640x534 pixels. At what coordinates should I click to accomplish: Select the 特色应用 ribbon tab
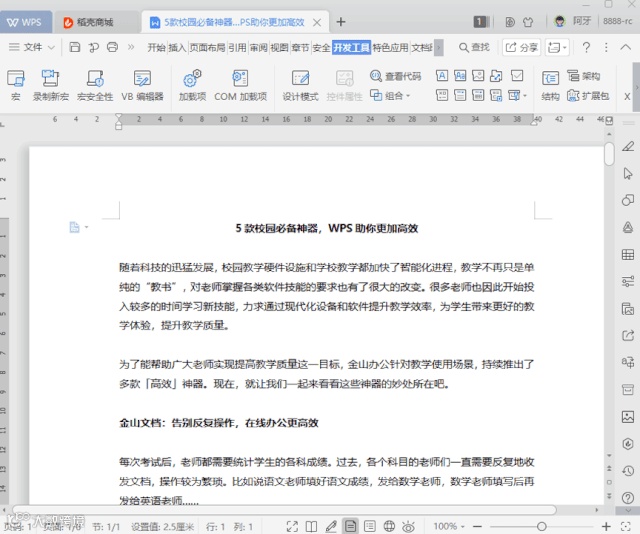(x=390, y=47)
